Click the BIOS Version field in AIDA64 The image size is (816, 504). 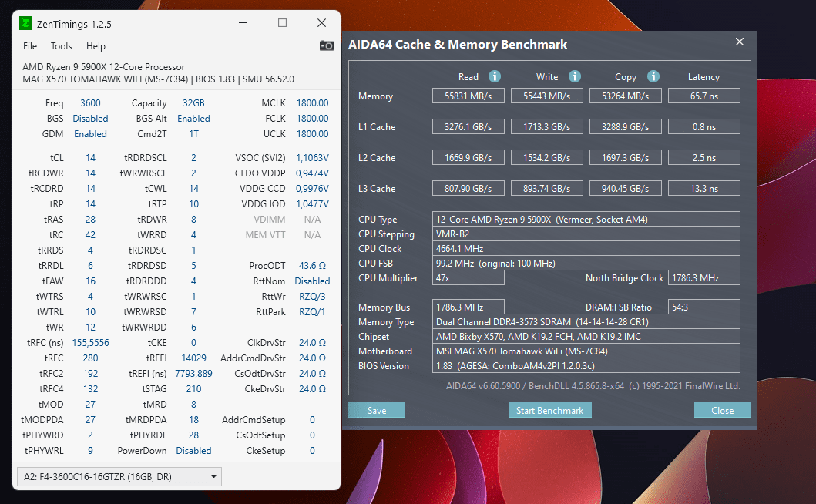coord(586,365)
